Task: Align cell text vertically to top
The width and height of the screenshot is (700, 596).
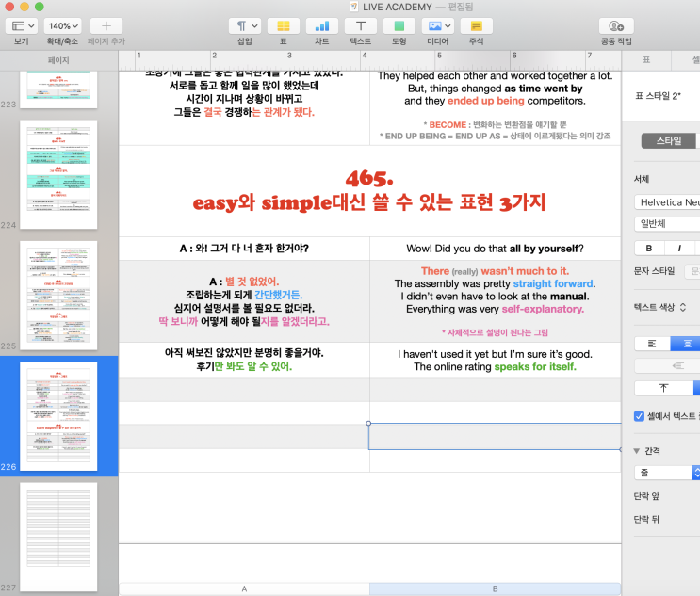Action: coord(664,388)
